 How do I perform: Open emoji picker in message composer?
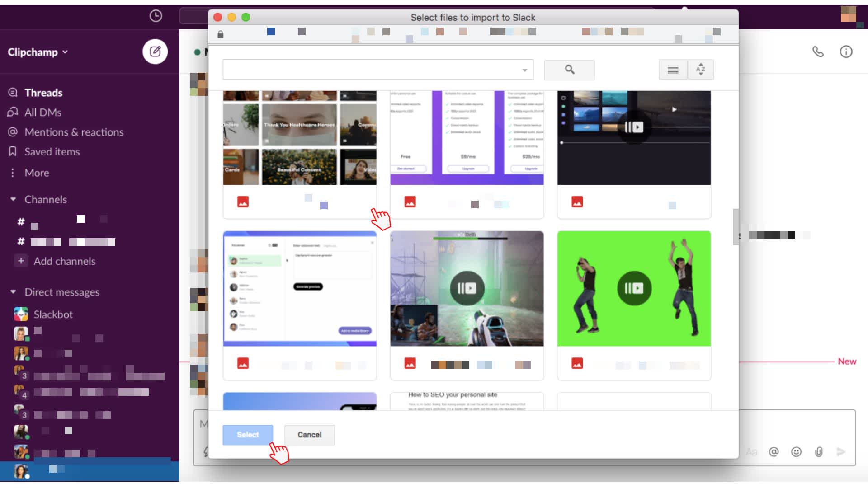796,452
